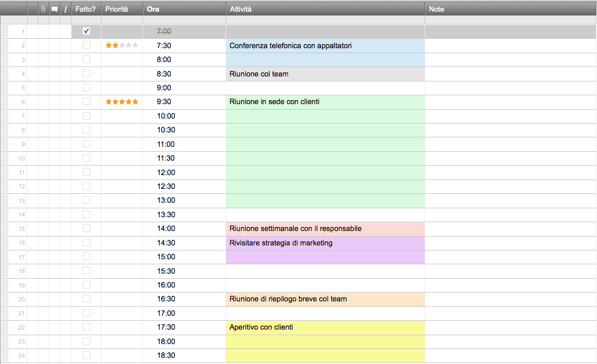Click the Fatto? column header
Image resolution: width=597 pixels, height=364 pixels.
(x=86, y=9)
